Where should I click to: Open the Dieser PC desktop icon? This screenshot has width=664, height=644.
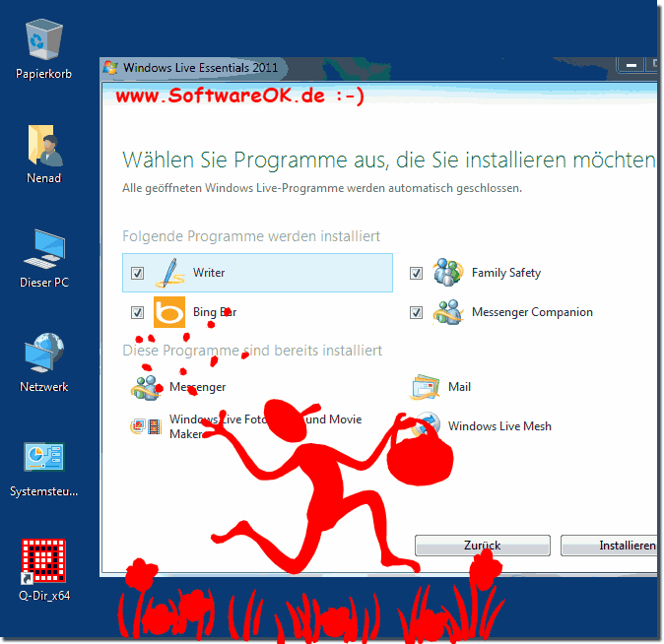(x=45, y=249)
